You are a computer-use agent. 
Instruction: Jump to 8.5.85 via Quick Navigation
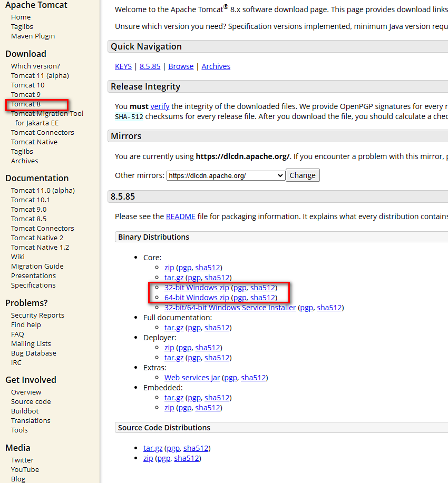point(150,66)
